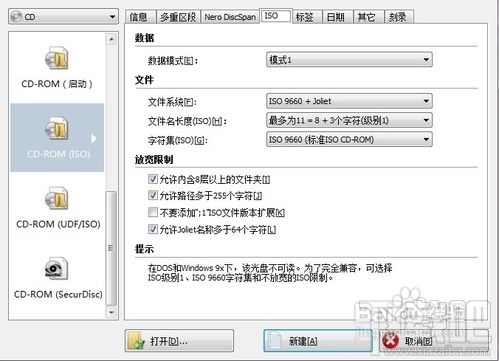Click the blank page icon on 新建 button
499x361 pixels.
point(274,341)
